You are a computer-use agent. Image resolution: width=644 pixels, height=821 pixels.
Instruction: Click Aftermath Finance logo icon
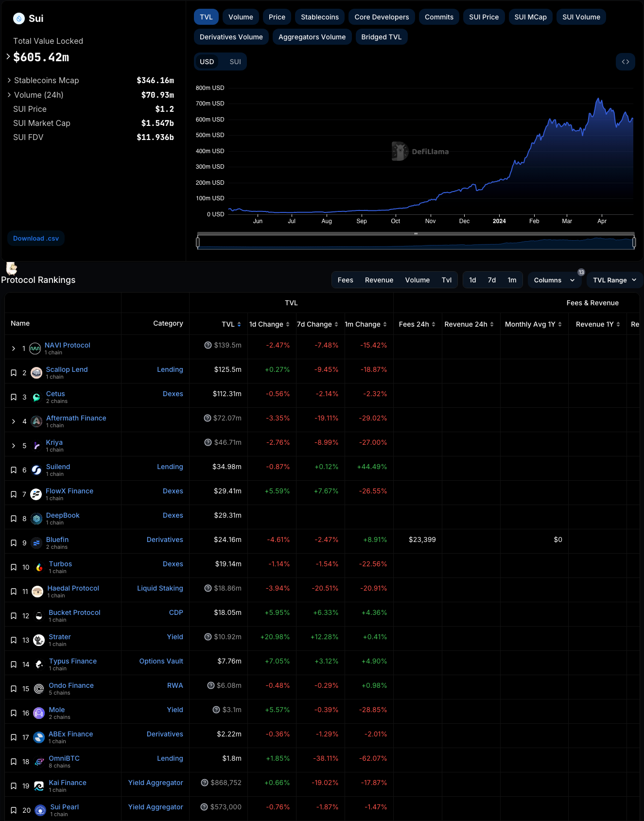pyautogui.click(x=36, y=421)
